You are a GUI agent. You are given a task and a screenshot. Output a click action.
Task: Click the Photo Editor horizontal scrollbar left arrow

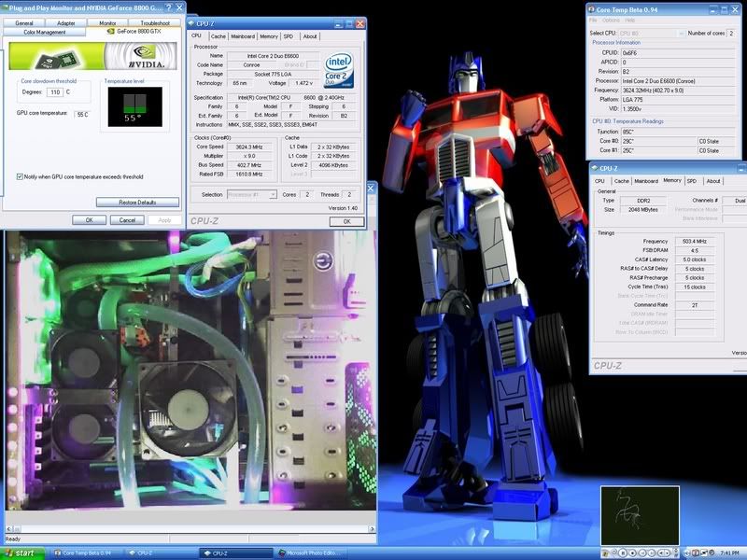[x=9, y=529]
